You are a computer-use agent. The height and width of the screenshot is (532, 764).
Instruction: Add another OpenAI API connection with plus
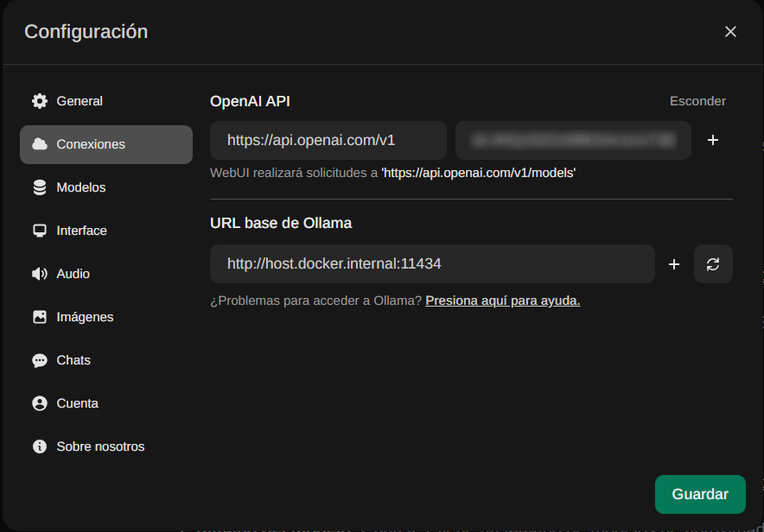713,140
